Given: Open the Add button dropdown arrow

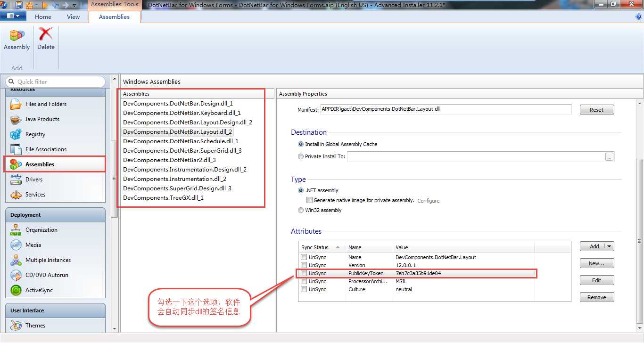Looking at the screenshot, I should coord(609,246).
